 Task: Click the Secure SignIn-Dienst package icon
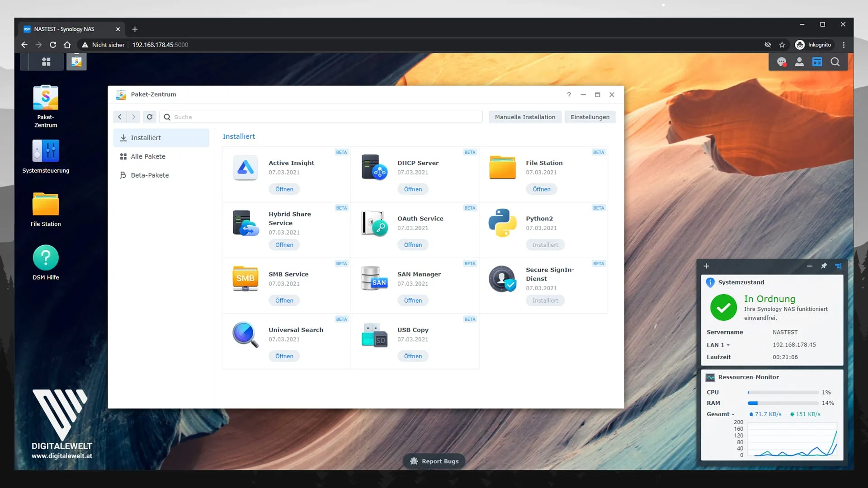502,279
